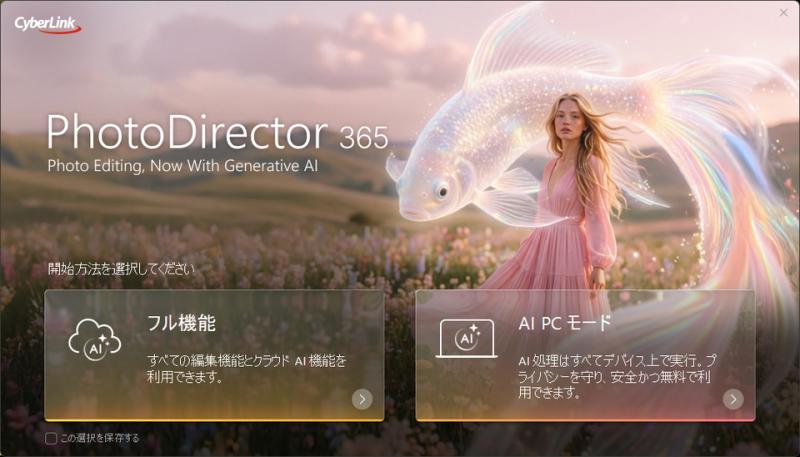Screen dimensions: 800x457
Task: Click the この選択を保存する label
Action: [99, 438]
